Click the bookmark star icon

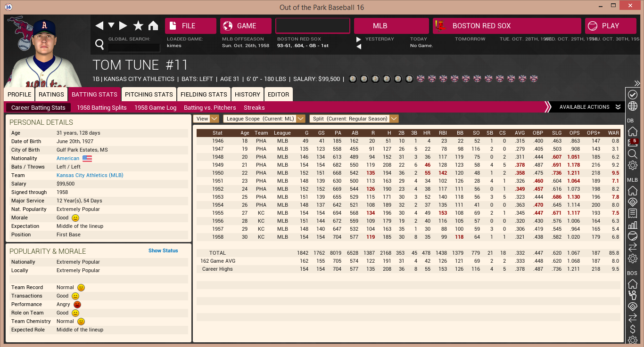tap(138, 25)
